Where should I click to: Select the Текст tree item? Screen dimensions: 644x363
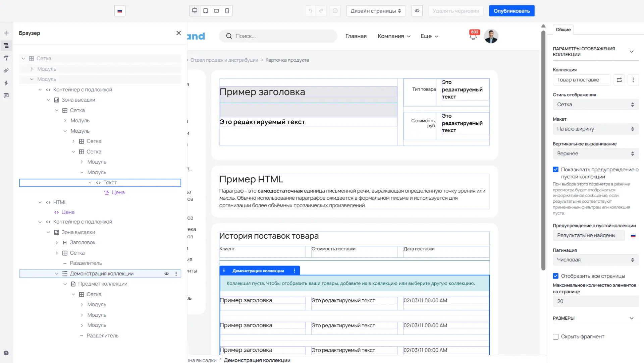point(100,183)
